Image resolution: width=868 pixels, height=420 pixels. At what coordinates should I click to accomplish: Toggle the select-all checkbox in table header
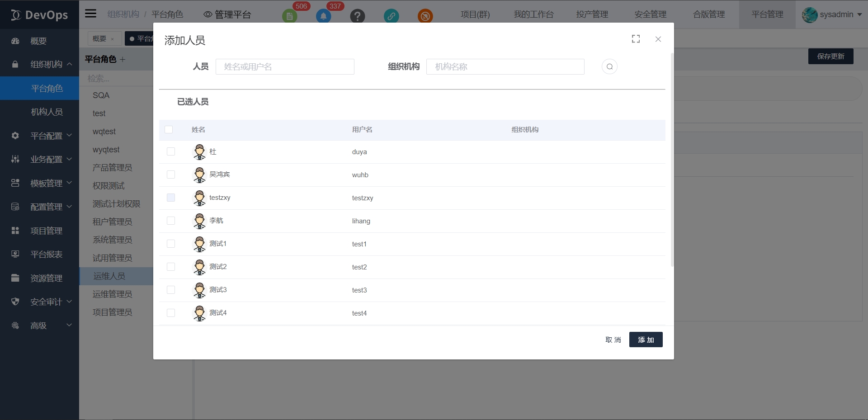pos(169,130)
